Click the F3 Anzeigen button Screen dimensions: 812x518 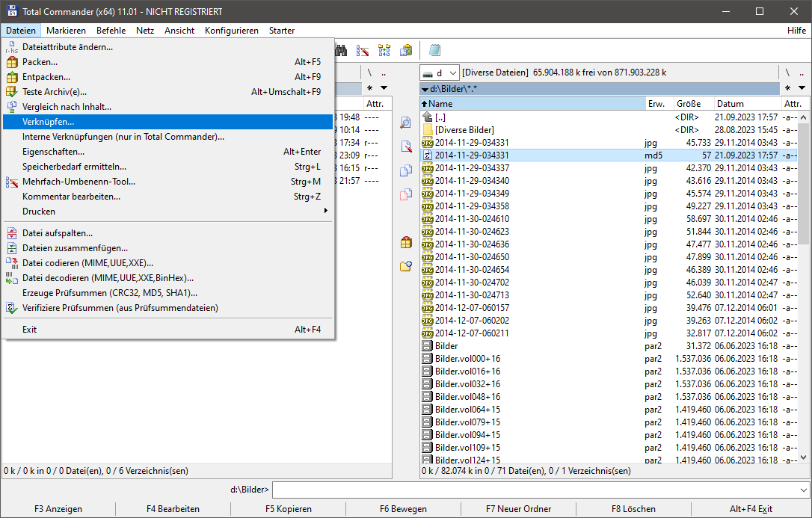tap(58, 509)
